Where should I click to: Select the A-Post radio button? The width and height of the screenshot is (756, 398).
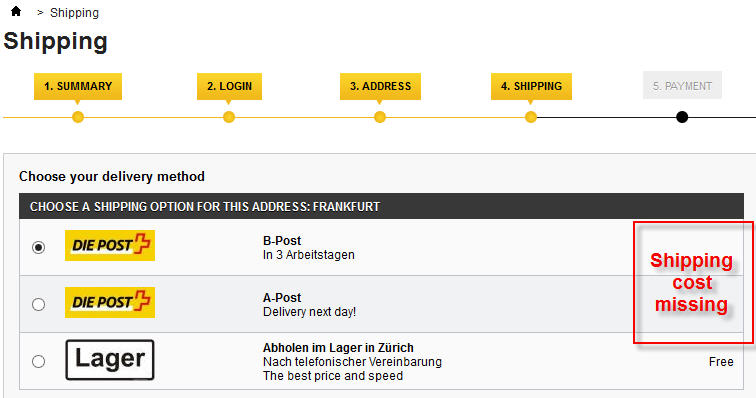point(39,304)
